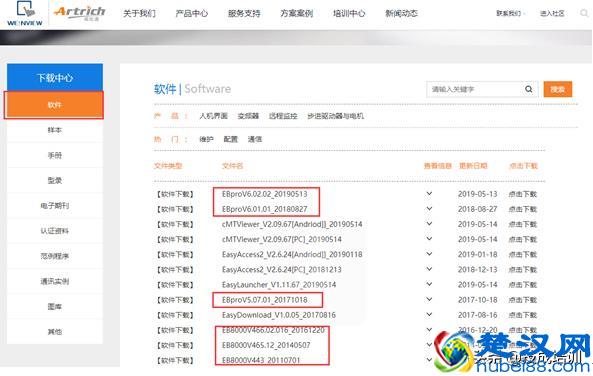Open 新闻动态 menu
The height and width of the screenshot is (376, 593).
(x=401, y=13)
